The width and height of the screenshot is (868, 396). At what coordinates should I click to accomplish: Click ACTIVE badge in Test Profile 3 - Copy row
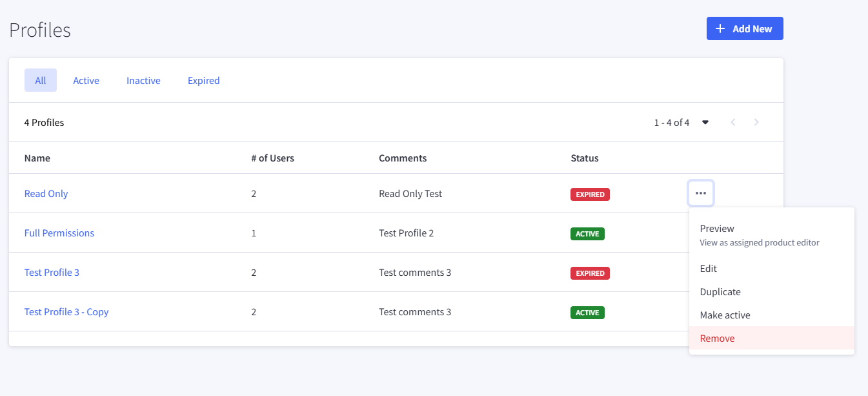pos(587,312)
